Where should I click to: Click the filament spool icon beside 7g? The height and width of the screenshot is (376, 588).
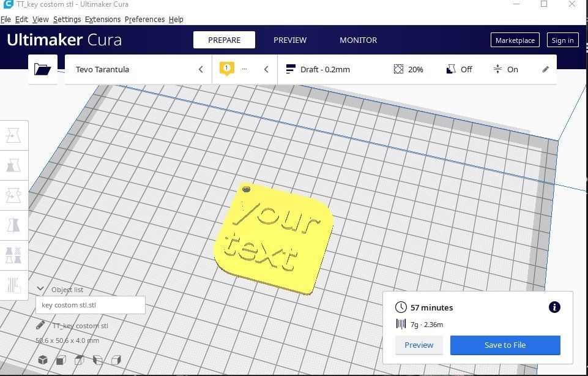[401, 324]
